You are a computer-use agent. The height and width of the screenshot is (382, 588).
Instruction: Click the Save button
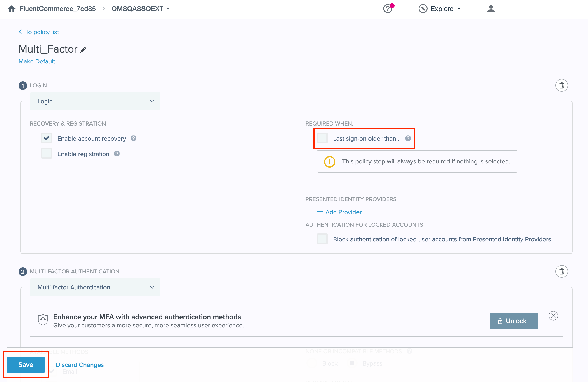(x=26, y=364)
